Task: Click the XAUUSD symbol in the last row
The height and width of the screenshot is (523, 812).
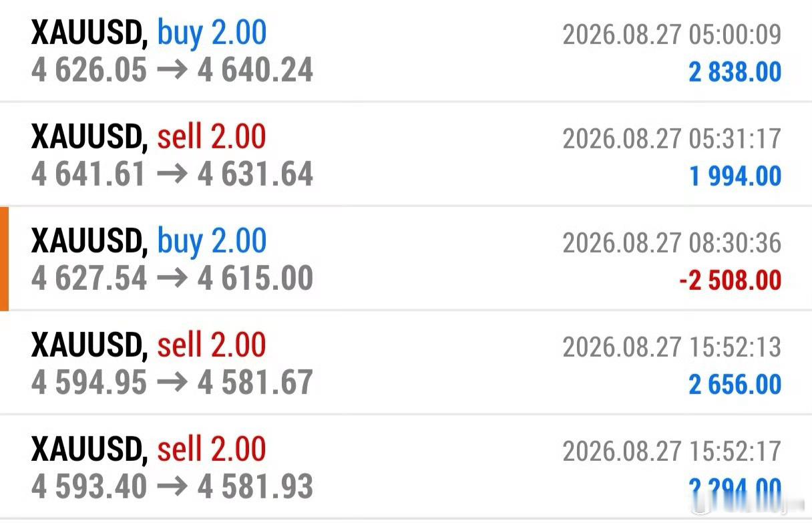Action: coord(89,450)
